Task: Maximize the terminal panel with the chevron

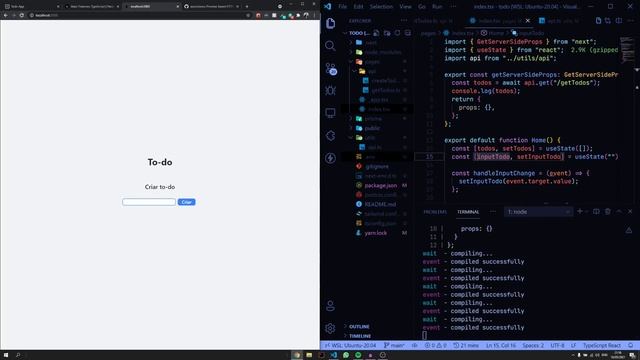Action: [x=619, y=211]
